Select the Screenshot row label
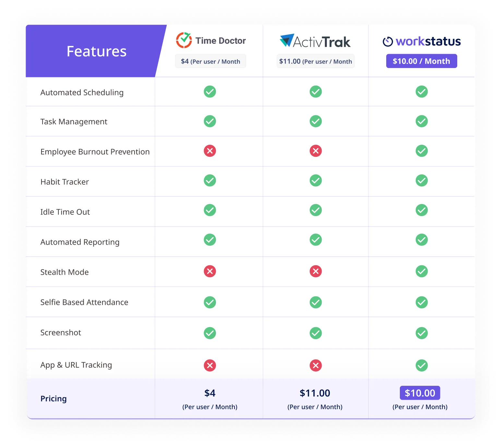The width and height of the screenshot is (502, 448). (61, 333)
